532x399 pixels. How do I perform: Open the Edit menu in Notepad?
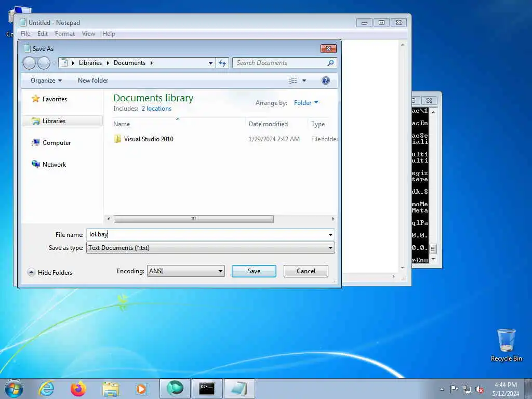point(43,34)
